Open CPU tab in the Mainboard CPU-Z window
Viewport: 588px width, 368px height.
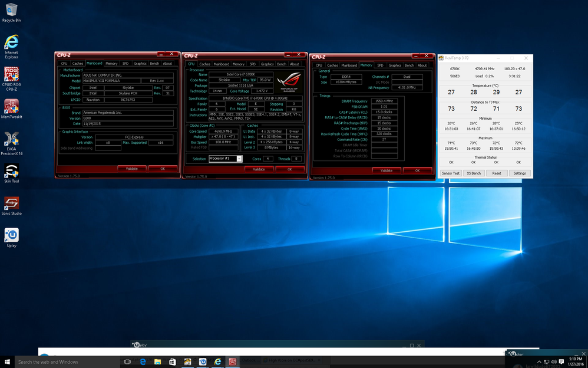pos(64,64)
